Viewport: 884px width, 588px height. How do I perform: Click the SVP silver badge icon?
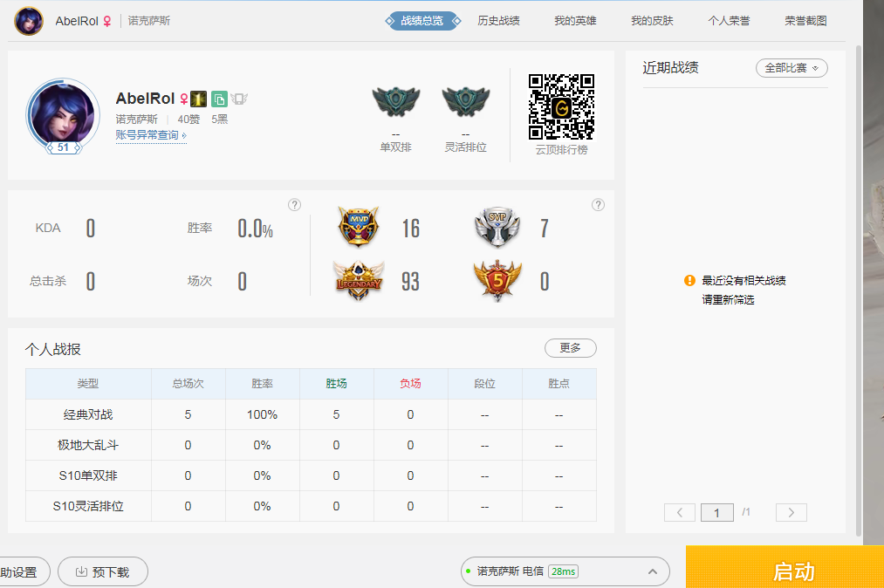(497, 227)
